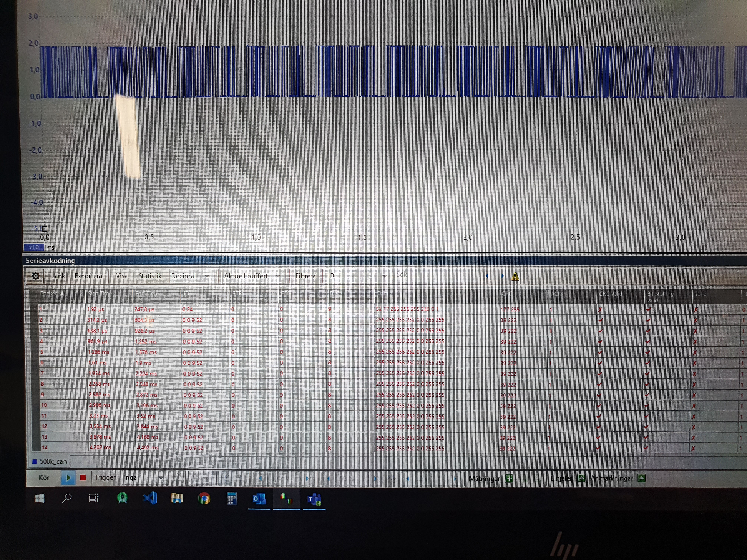Stop capture with red stop button

pos(83,478)
